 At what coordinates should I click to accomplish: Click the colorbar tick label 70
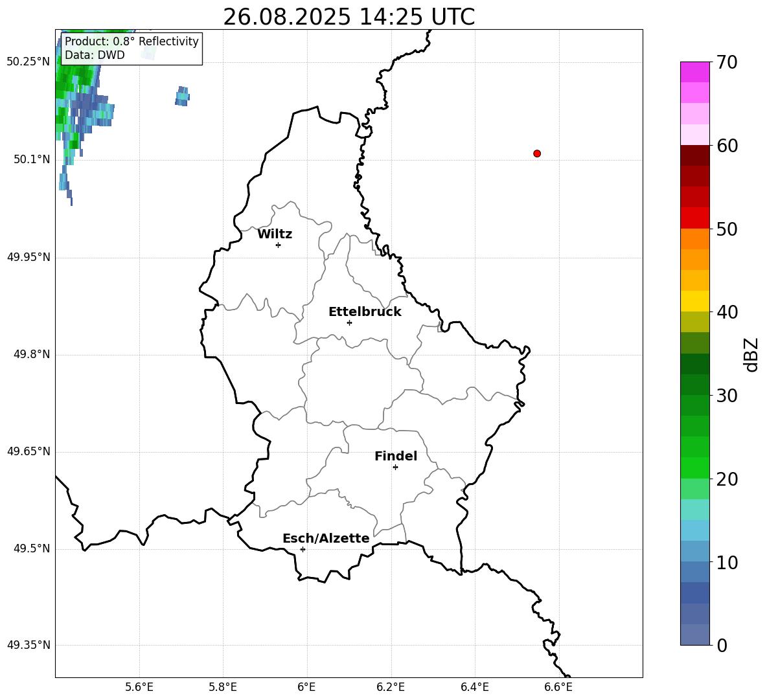pyautogui.click(x=727, y=63)
